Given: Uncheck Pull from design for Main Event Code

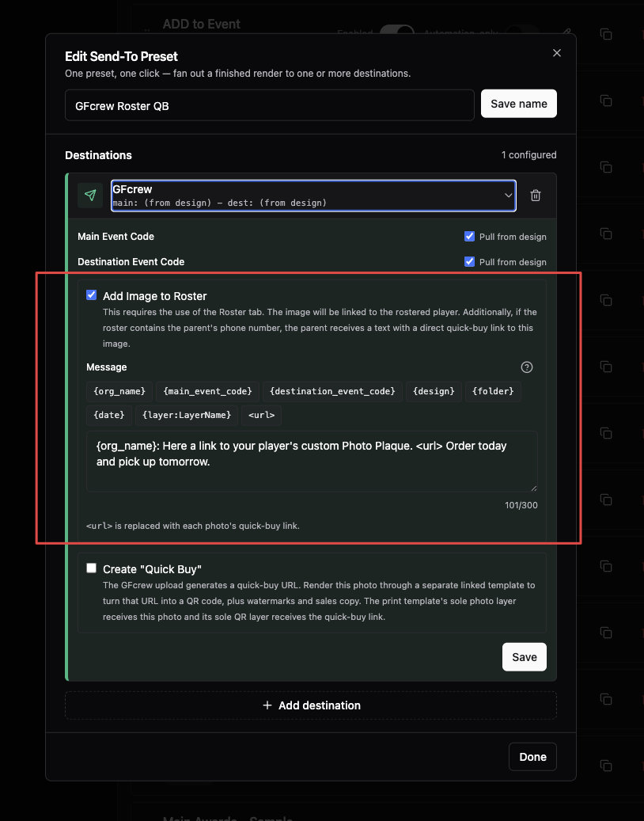Looking at the screenshot, I should coord(469,236).
